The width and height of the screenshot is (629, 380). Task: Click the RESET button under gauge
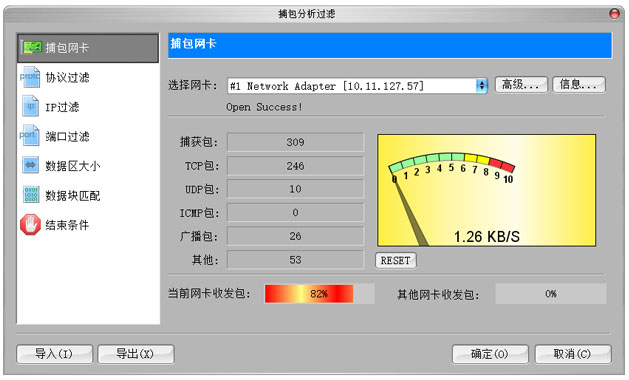click(x=396, y=260)
